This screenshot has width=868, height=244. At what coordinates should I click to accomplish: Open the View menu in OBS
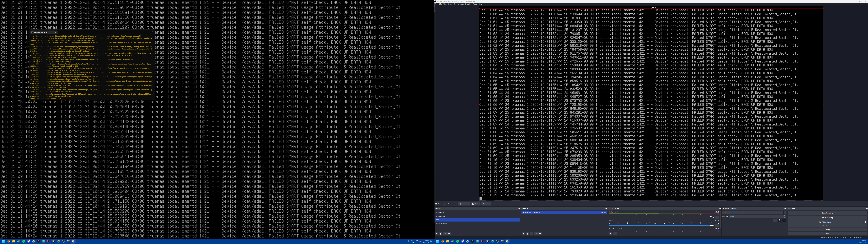(445, 4)
